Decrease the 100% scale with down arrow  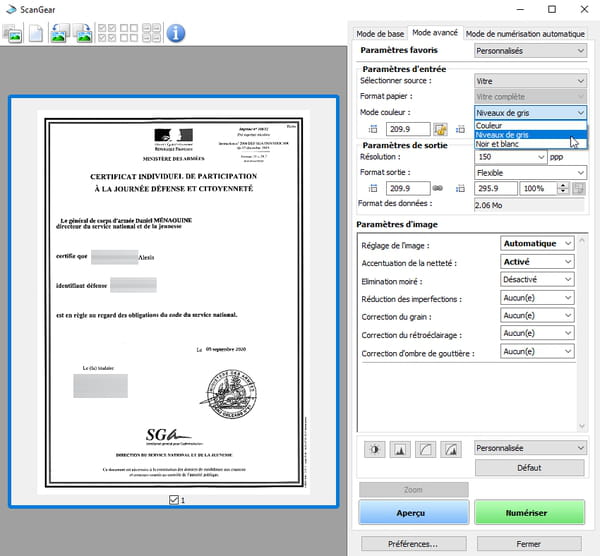click(x=563, y=191)
